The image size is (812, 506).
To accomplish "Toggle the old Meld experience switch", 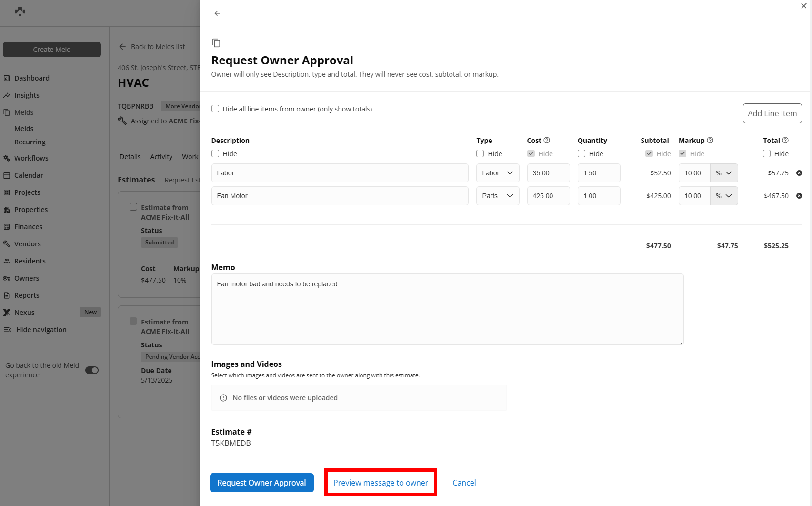I will coord(92,370).
